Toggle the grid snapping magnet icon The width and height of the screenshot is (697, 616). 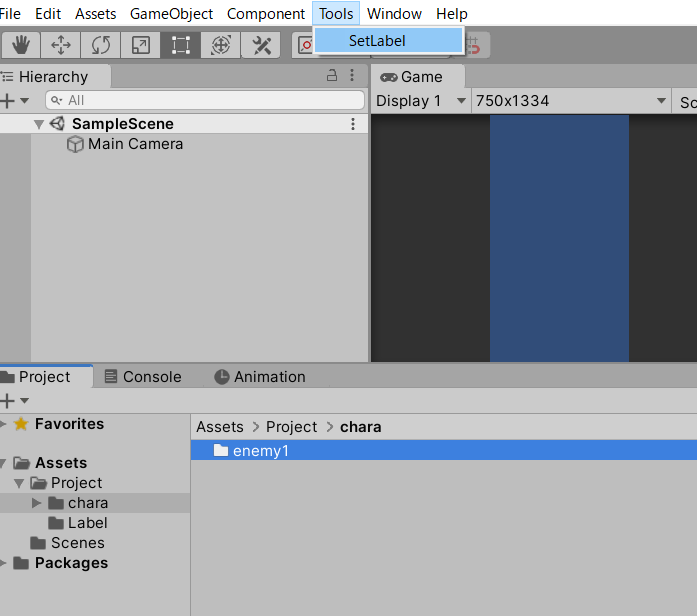point(476,45)
